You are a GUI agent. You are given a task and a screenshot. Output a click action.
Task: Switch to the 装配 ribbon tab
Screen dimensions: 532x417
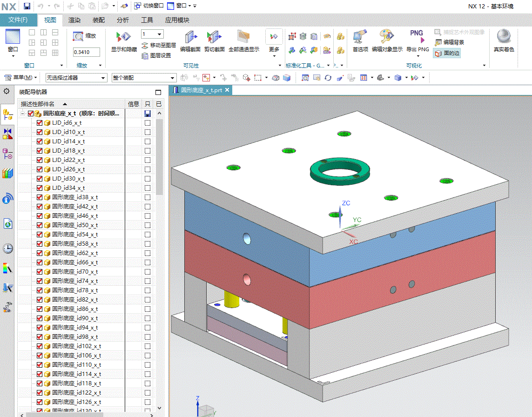(x=98, y=20)
